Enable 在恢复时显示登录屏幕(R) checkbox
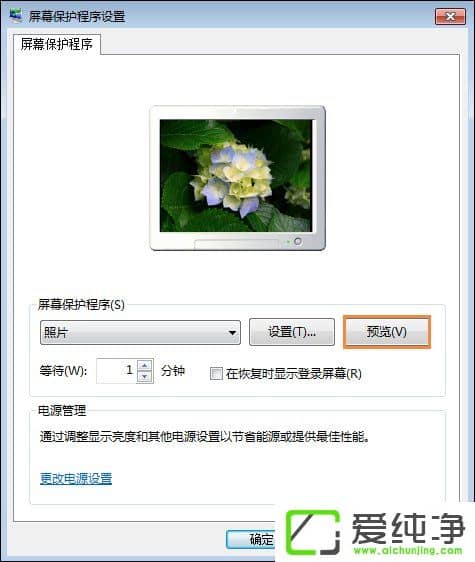Image resolution: width=475 pixels, height=562 pixels. 216,373
